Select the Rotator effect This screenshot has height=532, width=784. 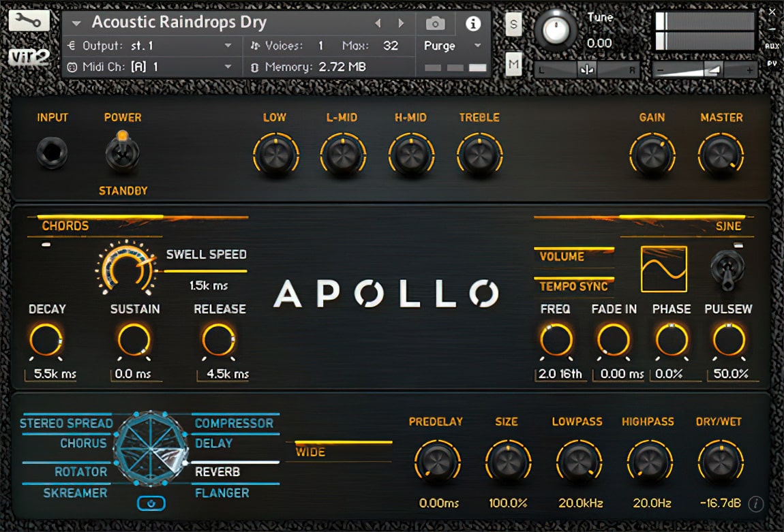pos(80,472)
